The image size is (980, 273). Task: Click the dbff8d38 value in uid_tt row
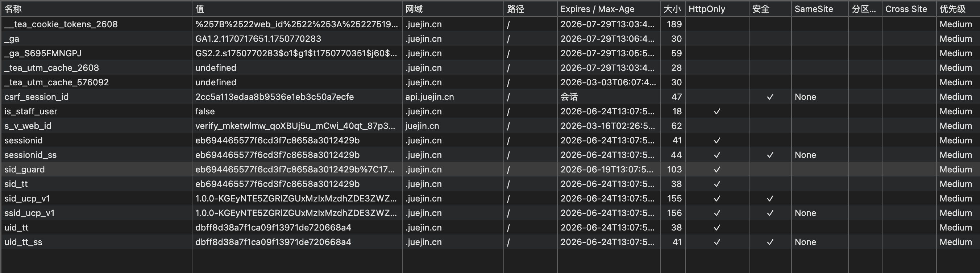pyautogui.click(x=297, y=227)
